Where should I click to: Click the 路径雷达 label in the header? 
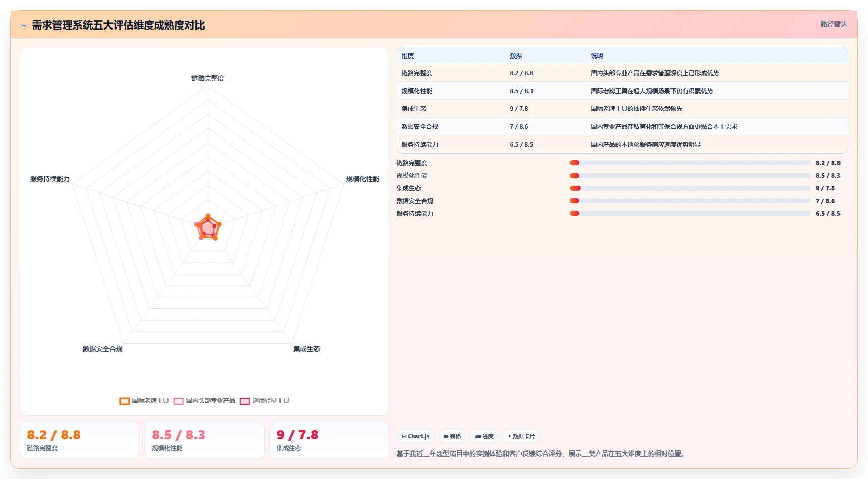[x=833, y=25]
